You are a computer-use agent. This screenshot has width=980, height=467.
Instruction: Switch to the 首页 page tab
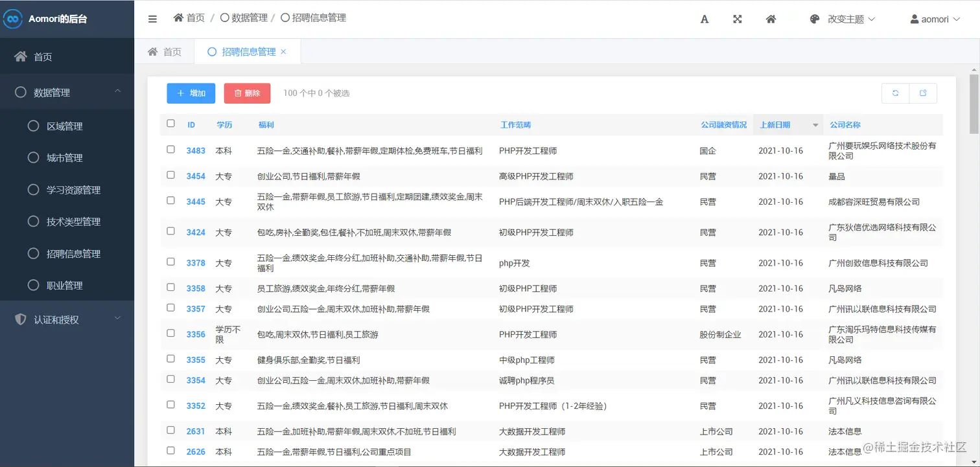165,52
